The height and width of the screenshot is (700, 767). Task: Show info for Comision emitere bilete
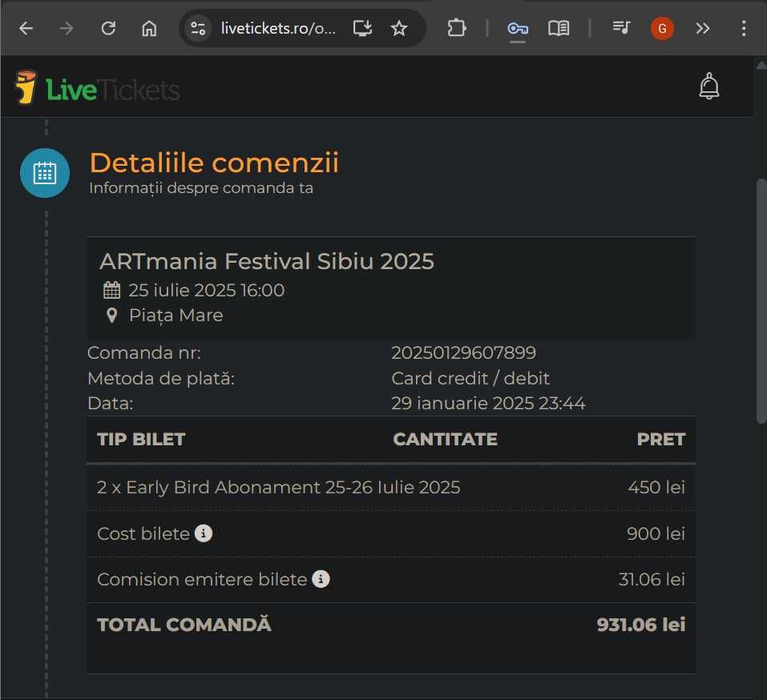point(321,579)
